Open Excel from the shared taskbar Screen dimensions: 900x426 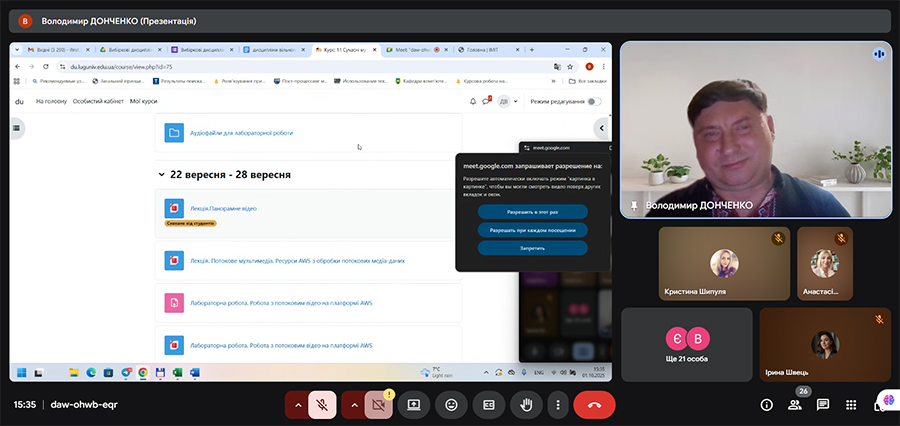tap(177, 373)
